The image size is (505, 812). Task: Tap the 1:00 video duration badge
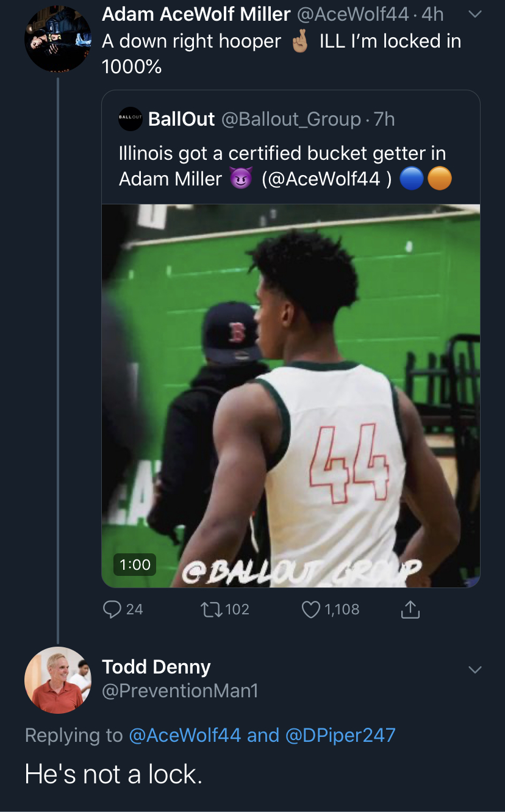(x=135, y=564)
